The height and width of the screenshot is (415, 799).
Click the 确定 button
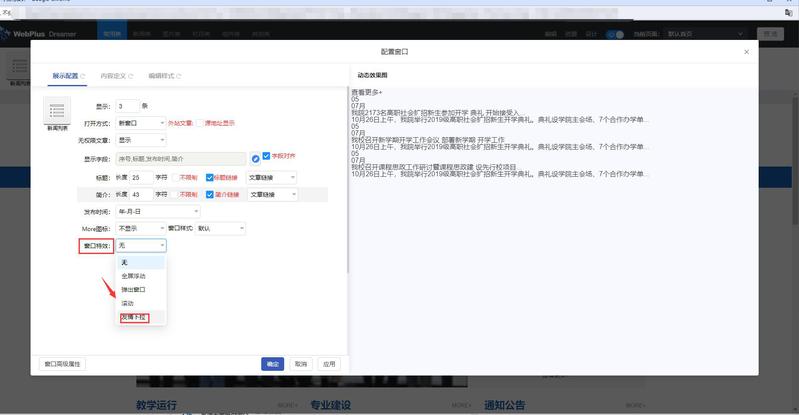pos(273,364)
